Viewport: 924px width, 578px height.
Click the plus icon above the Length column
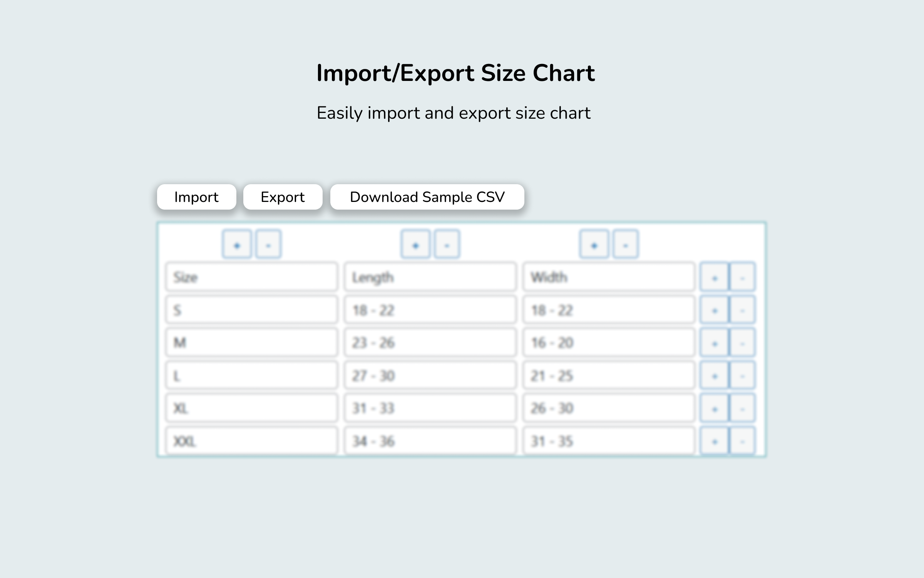(x=415, y=244)
